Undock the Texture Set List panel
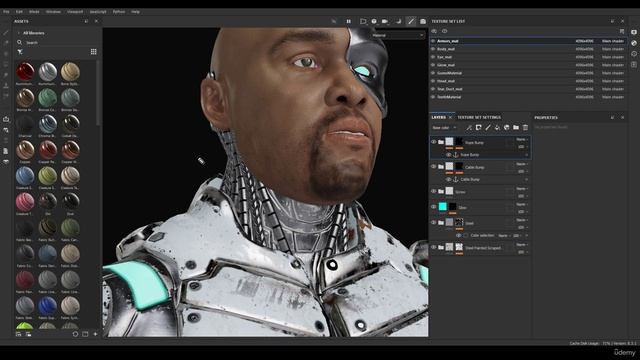This screenshot has width=640, height=360. click(x=612, y=21)
